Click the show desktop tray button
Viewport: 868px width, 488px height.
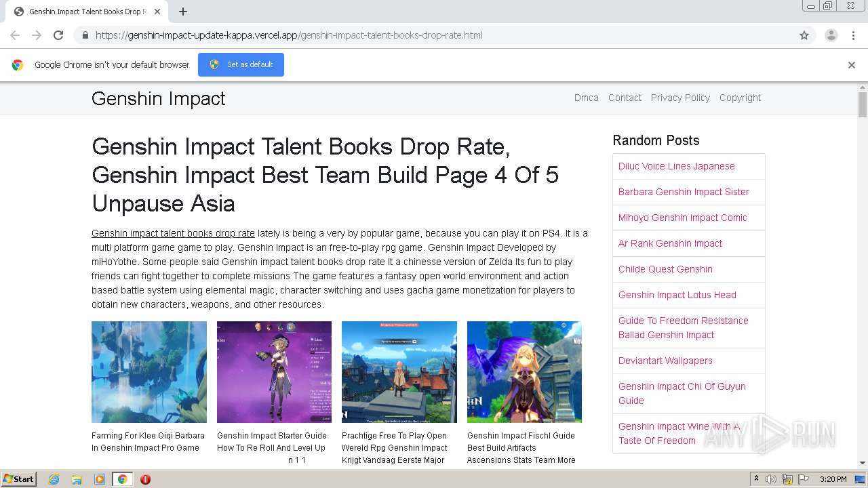[x=861, y=479]
